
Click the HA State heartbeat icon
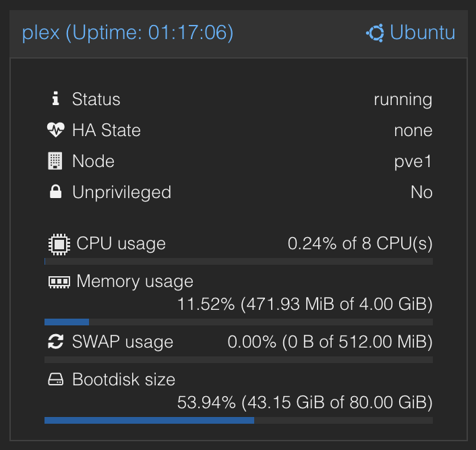(x=56, y=130)
